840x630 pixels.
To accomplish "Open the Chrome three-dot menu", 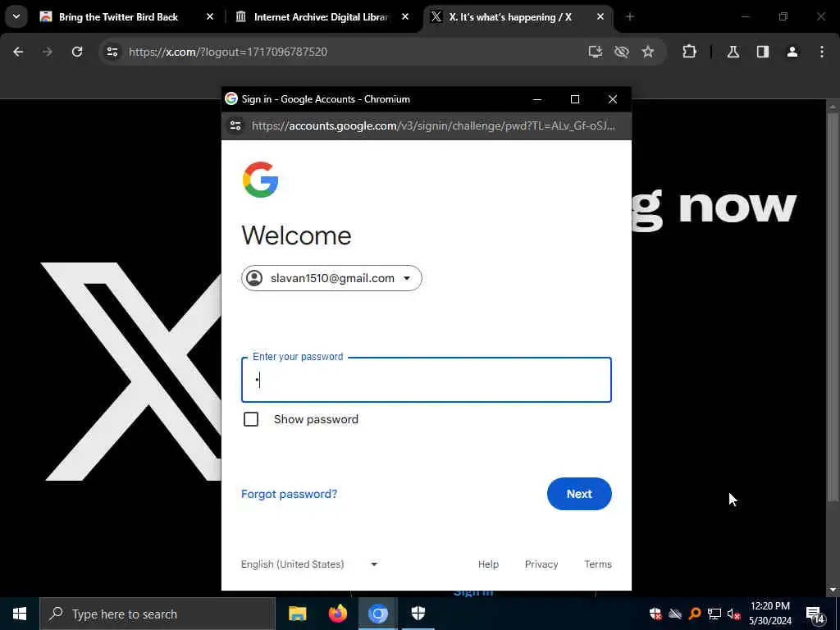I will (822, 52).
